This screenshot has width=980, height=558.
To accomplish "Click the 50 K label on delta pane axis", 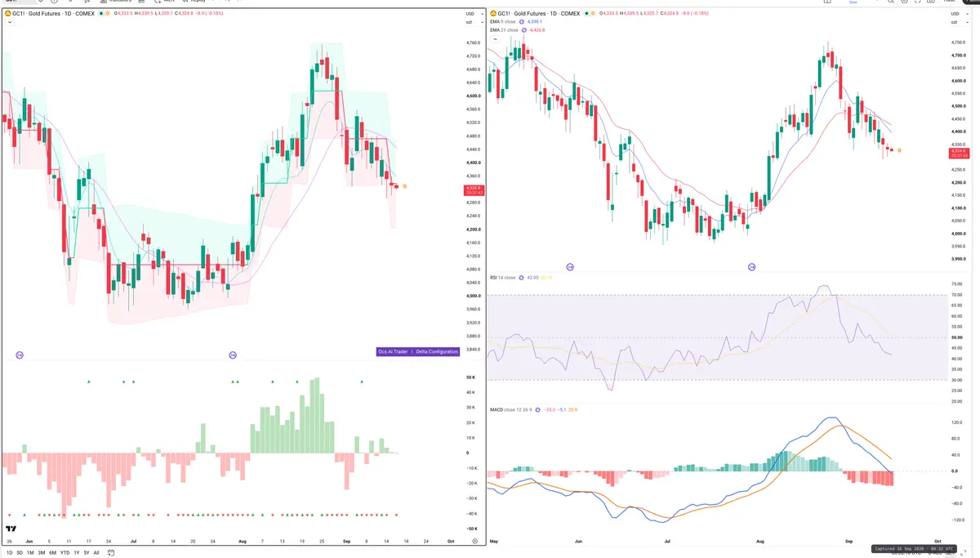I will click(x=470, y=377).
